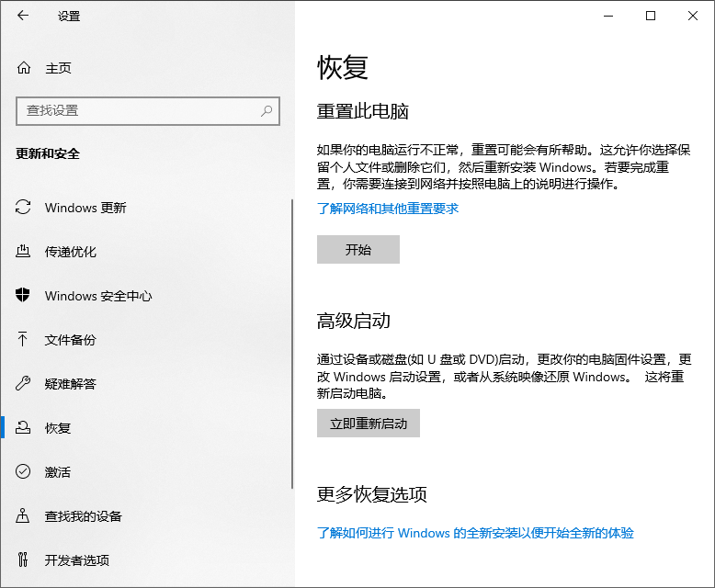
Task: Click 开始 button to reset PC
Action: click(x=358, y=249)
